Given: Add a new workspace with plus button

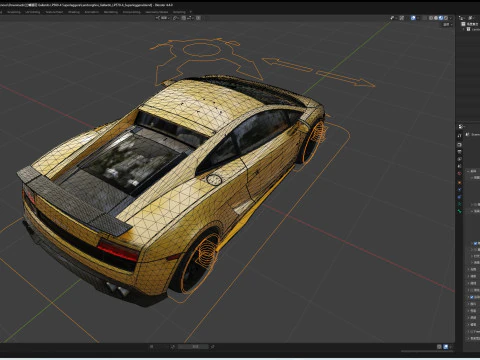Looking at the screenshot, I should (x=191, y=12).
